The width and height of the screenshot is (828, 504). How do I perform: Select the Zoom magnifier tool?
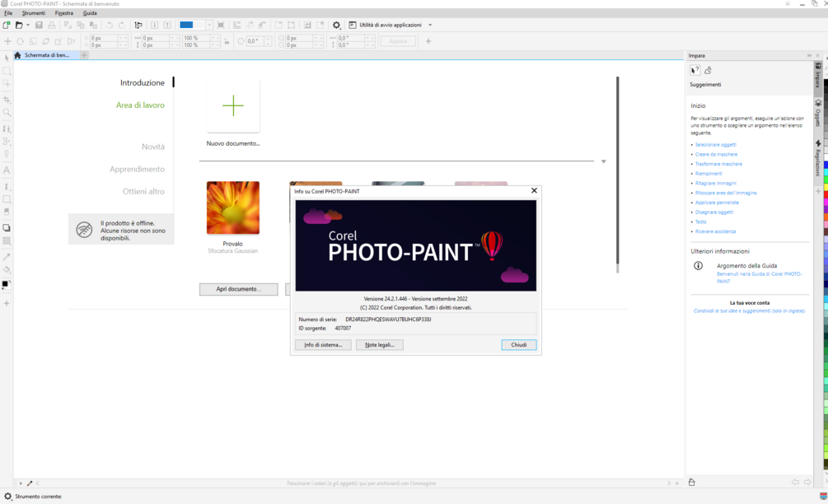point(7,112)
